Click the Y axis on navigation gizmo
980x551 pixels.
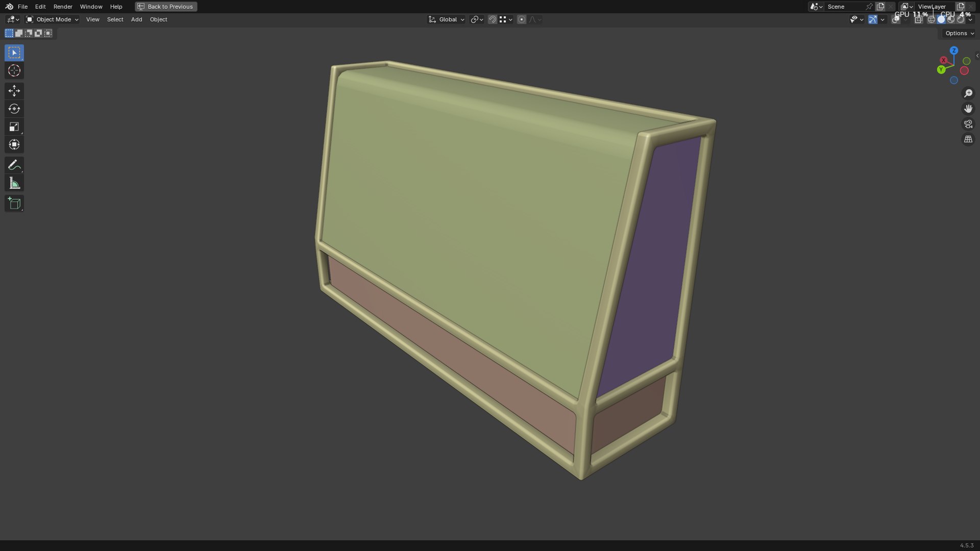point(941,69)
